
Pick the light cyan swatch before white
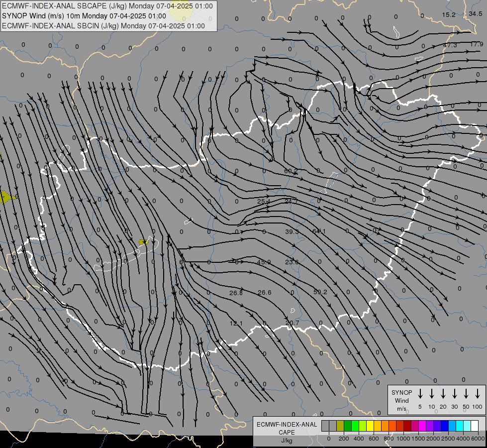click(x=467, y=426)
